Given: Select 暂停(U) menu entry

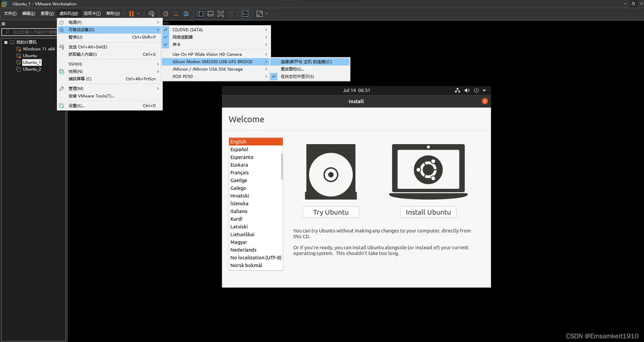Looking at the screenshot, I should pos(109,37).
